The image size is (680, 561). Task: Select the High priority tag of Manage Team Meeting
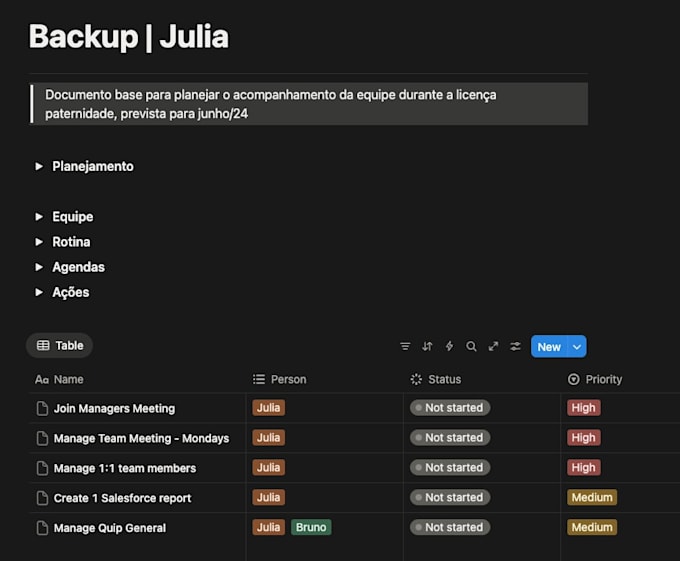(x=583, y=437)
